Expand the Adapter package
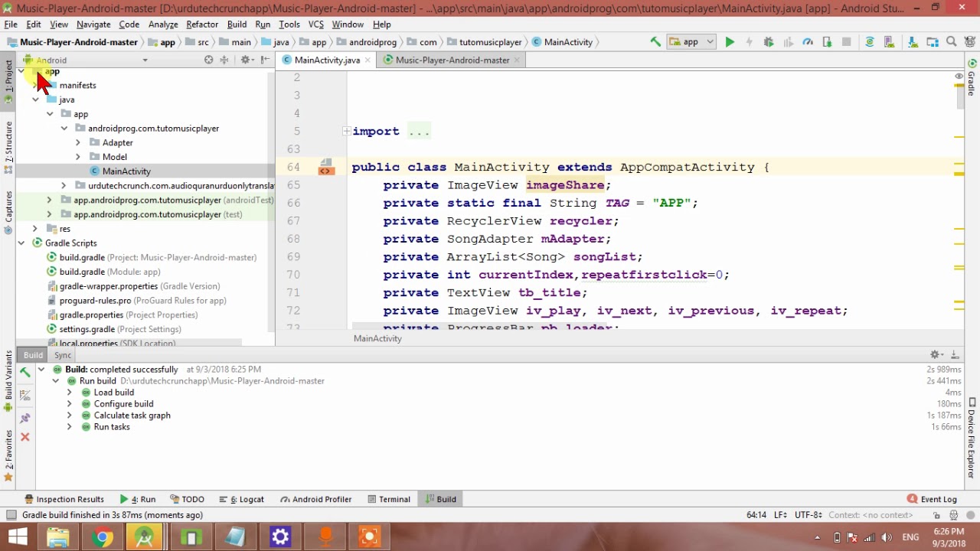 [x=77, y=142]
